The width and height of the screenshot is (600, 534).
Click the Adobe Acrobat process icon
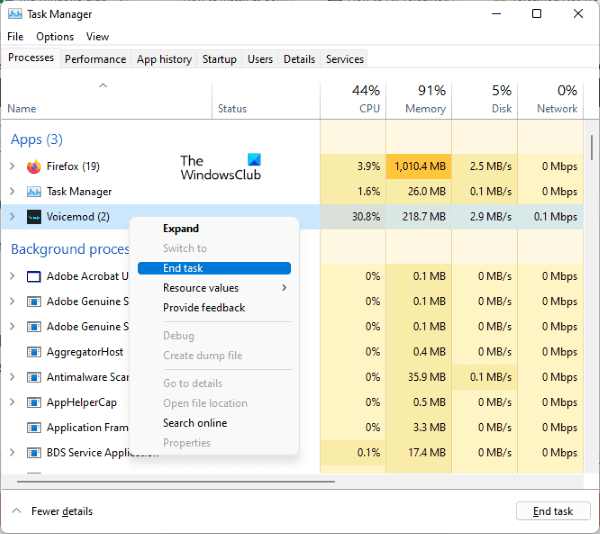[x=34, y=276]
